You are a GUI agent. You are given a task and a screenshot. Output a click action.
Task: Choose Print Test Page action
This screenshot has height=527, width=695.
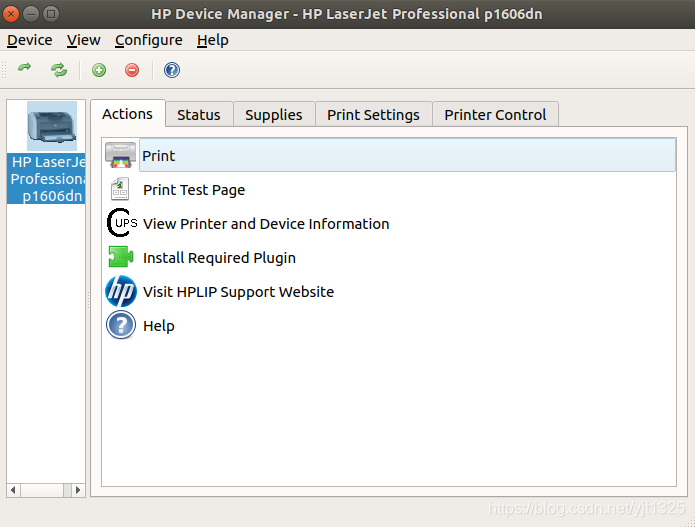pyautogui.click(x=194, y=190)
